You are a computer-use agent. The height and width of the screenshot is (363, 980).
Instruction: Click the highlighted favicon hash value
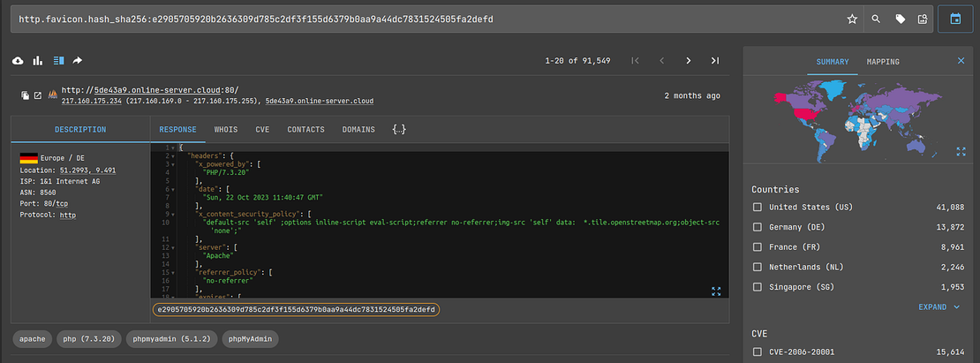coord(296,309)
